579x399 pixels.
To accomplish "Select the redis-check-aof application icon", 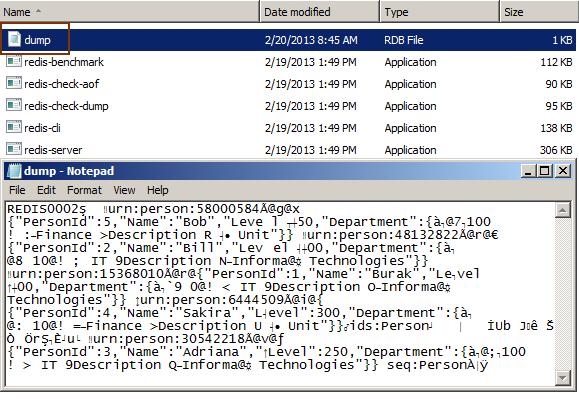I will 14,83.
